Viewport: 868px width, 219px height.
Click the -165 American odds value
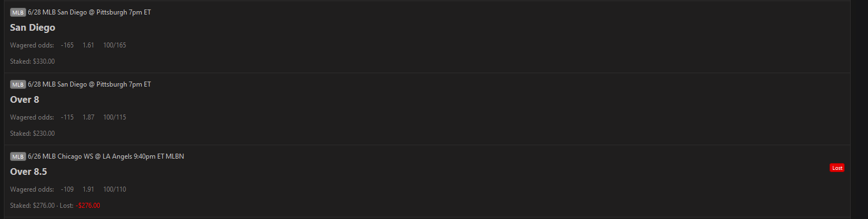(x=67, y=45)
